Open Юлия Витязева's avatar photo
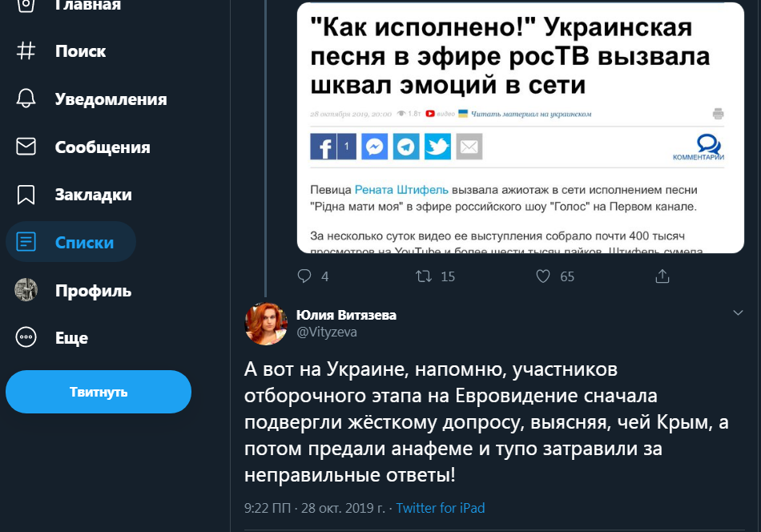Viewport: 761px width, 532px height. [x=266, y=324]
